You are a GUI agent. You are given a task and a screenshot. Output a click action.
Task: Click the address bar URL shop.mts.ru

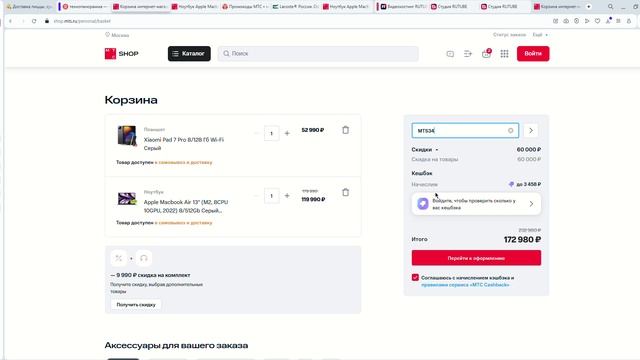pos(82,21)
